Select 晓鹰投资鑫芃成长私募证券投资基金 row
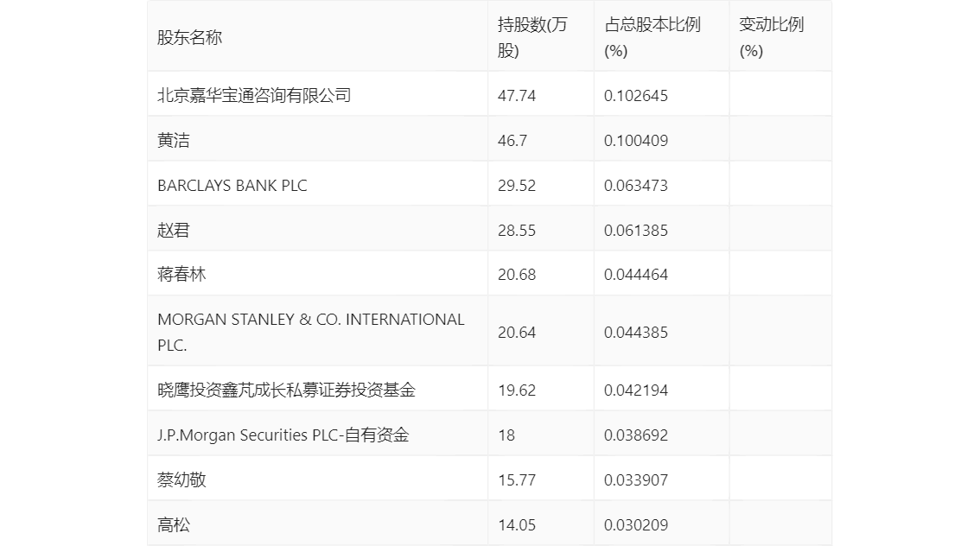This screenshot has height=546, width=980. (286, 390)
